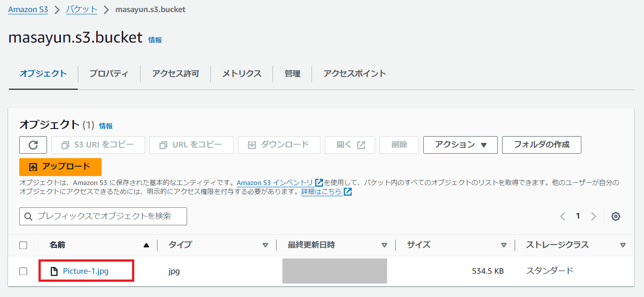
Task: Click external link icon after Amazon S3 インベントリ
Action: click(319, 183)
